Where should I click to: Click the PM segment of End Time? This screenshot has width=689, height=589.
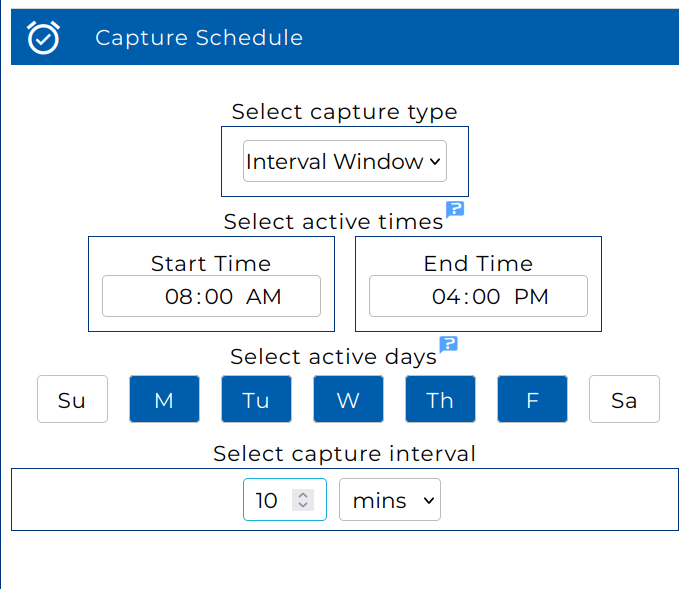coord(532,297)
